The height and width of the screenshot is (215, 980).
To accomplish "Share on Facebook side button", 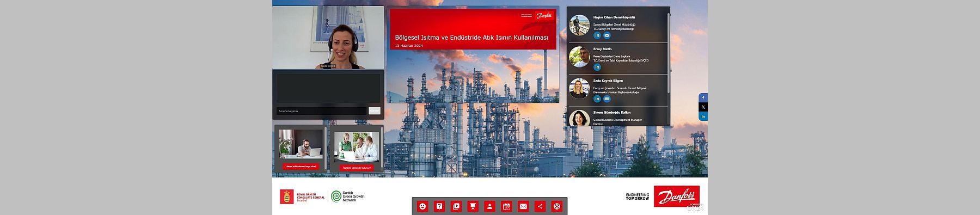I will tap(703, 98).
